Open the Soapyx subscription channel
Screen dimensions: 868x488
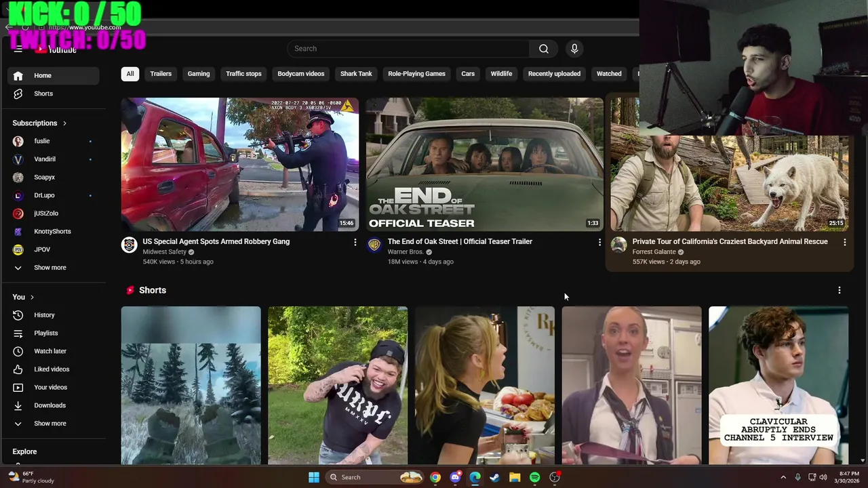tap(53, 177)
